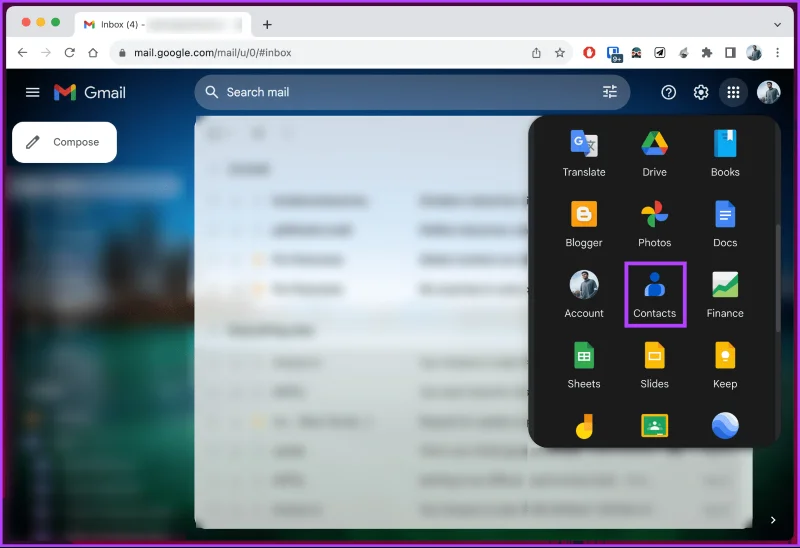The width and height of the screenshot is (800, 548).
Task: Open Google account avatar in Gmail header
Action: click(x=768, y=92)
